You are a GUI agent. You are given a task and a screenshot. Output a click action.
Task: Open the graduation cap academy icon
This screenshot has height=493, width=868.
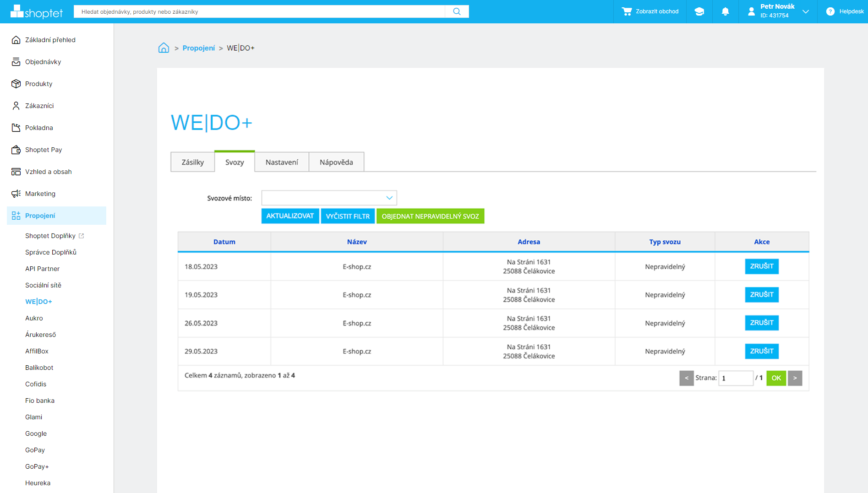[x=699, y=11]
